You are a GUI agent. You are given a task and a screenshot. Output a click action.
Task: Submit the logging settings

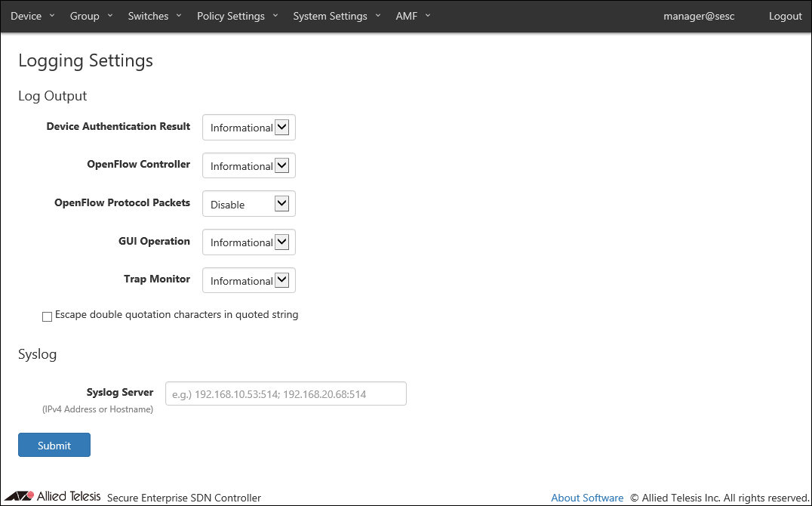(x=54, y=445)
